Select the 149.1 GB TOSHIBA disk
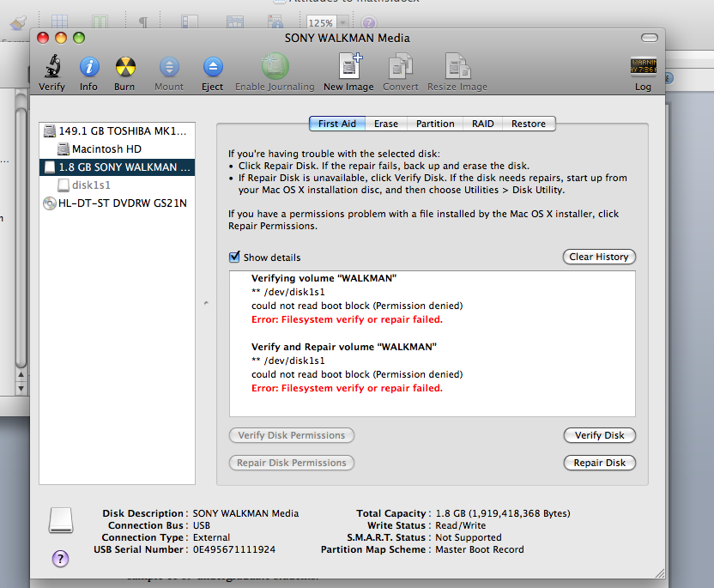Image resolution: width=714 pixels, height=588 pixels. 117,131
